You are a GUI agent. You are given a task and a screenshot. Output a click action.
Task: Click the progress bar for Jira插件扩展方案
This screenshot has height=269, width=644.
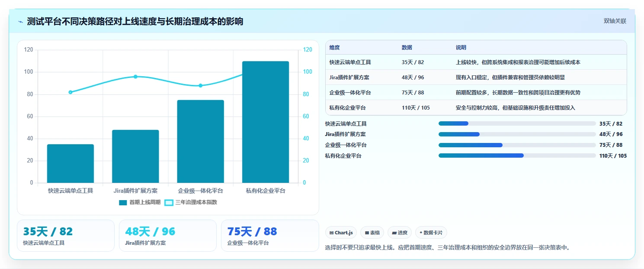517,134
